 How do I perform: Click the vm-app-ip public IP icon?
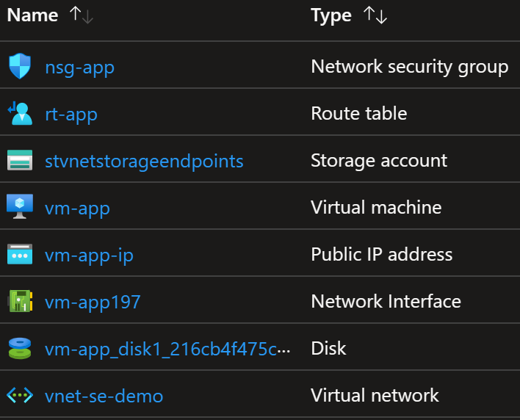coord(20,254)
